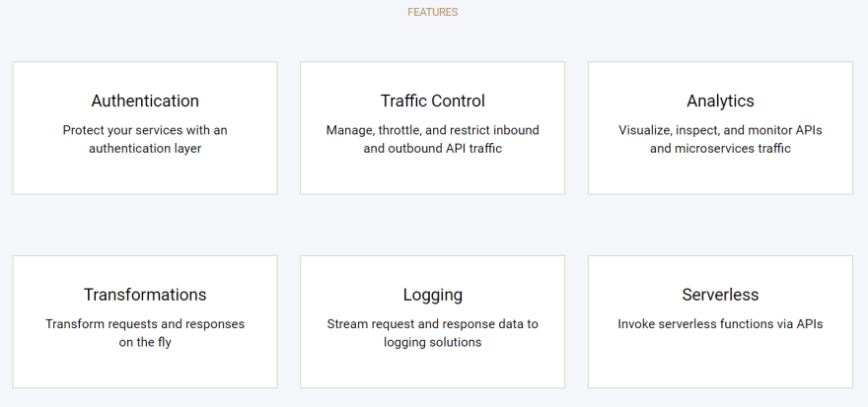The width and height of the screenshot is (868, 407).
Task: Click 'Transform requests and responses on the fly'
Action: 145,333
